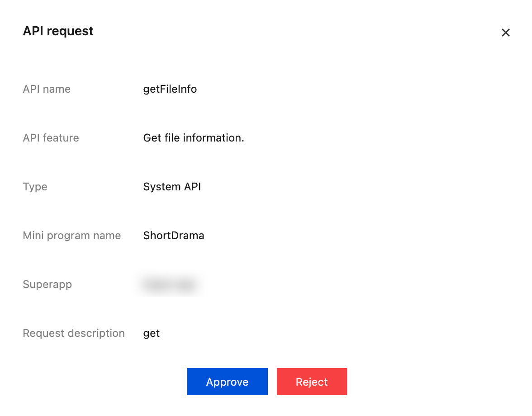Click the getFileInfo API name value

(170, 89)
